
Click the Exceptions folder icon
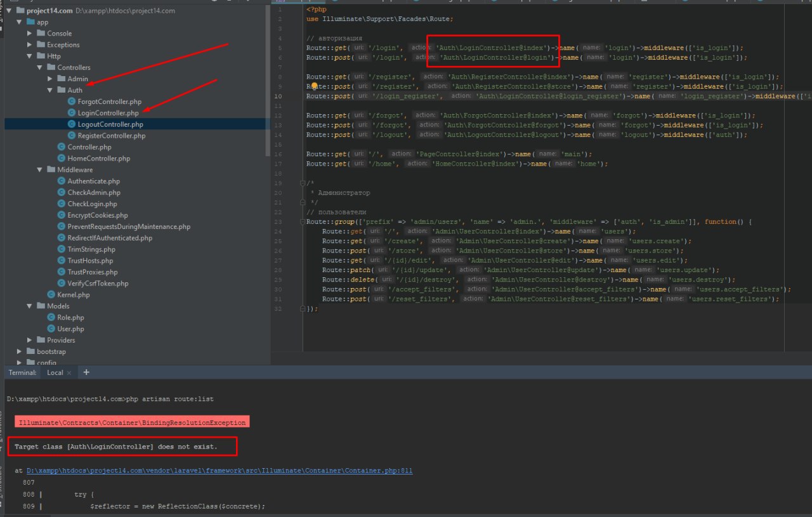(41, 44)
